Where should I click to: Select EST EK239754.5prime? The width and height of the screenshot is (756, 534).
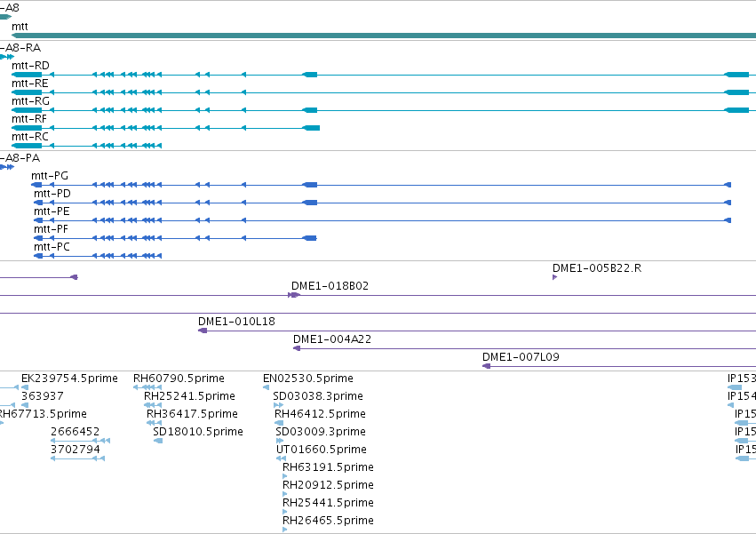(x=69, y=379)
